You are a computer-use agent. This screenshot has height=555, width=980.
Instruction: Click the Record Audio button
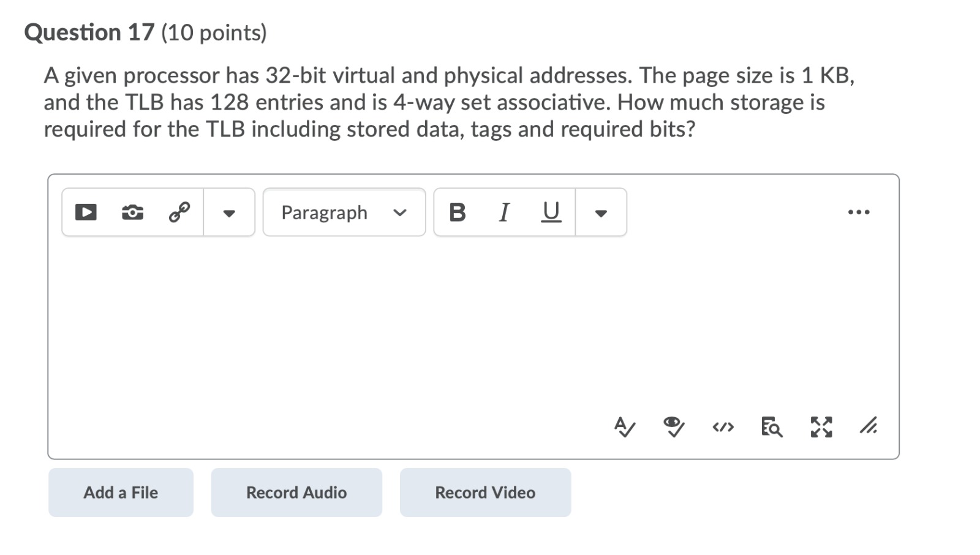(x=296, y=492)
